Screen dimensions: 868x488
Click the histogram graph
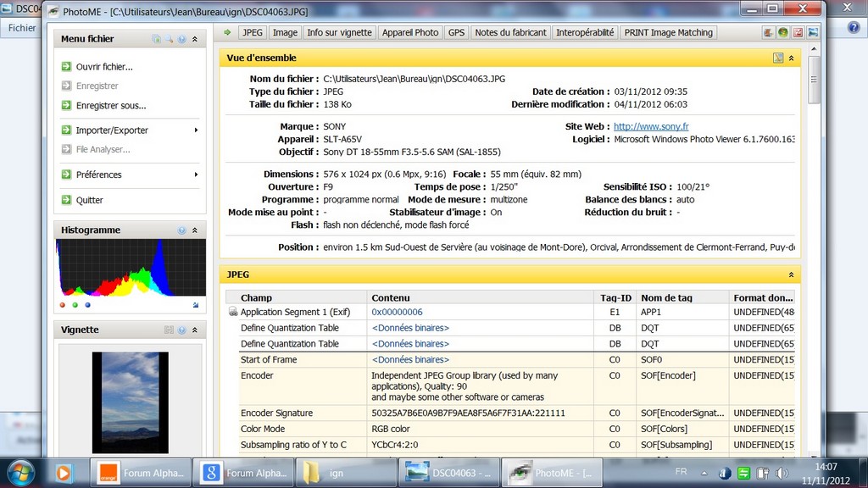pos(131,268)
